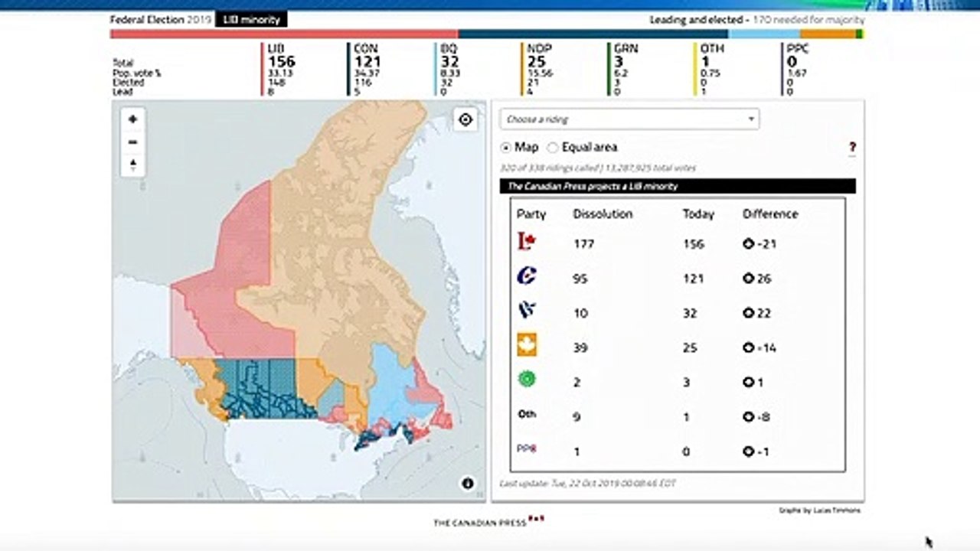Click the Green party logo in table
Image resolution: width=980 pixels, height=551 pixels.
click(x=527, y=379)
